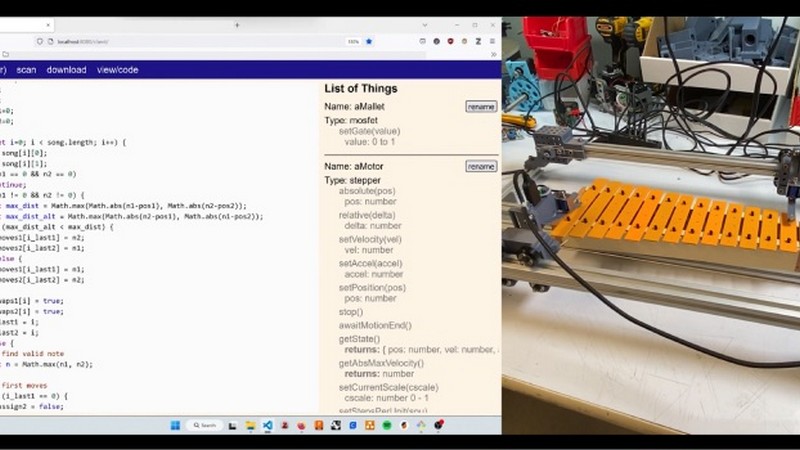Click setAccel(accel) method entry
Image resolution: width=800 pixels, height=450 pixels.
pyautogui.click(x=370, y=264)
